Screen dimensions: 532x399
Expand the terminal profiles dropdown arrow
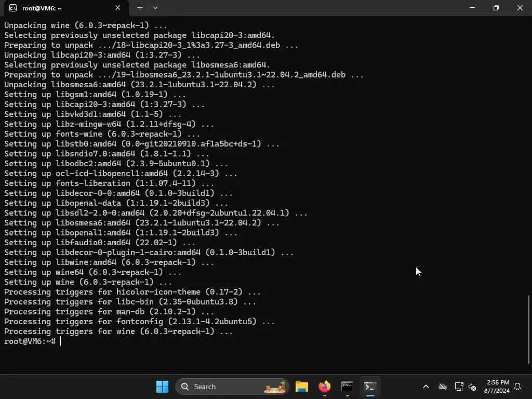(x=155, y=7)
